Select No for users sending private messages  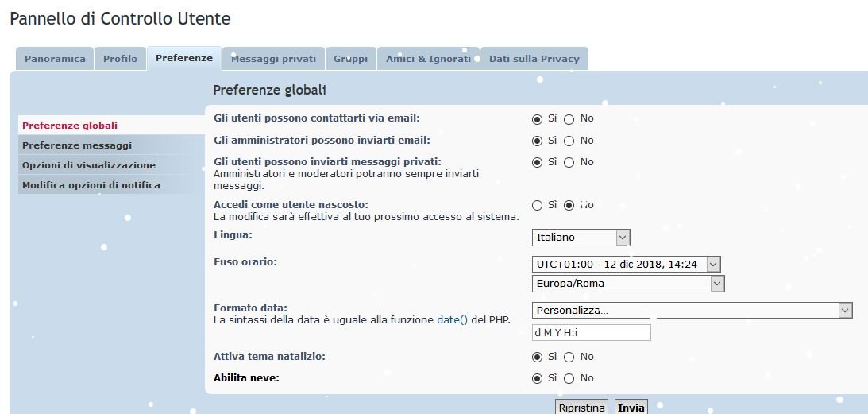click(x=569, y=162)
